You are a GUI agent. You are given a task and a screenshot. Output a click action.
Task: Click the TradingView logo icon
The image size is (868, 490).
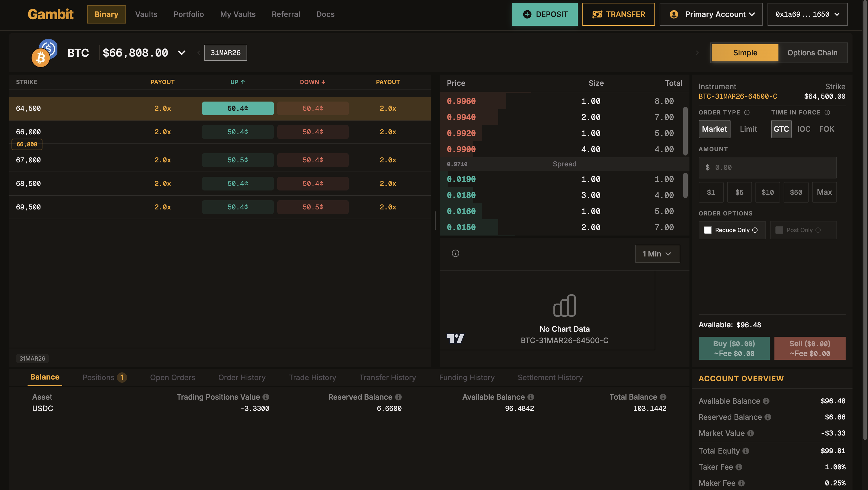455,339
